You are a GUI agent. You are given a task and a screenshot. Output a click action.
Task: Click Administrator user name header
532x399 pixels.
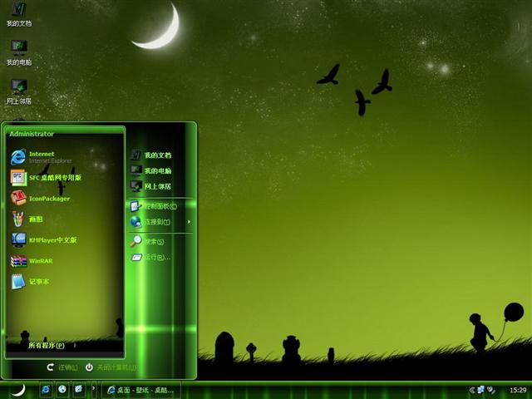(32, 134)
